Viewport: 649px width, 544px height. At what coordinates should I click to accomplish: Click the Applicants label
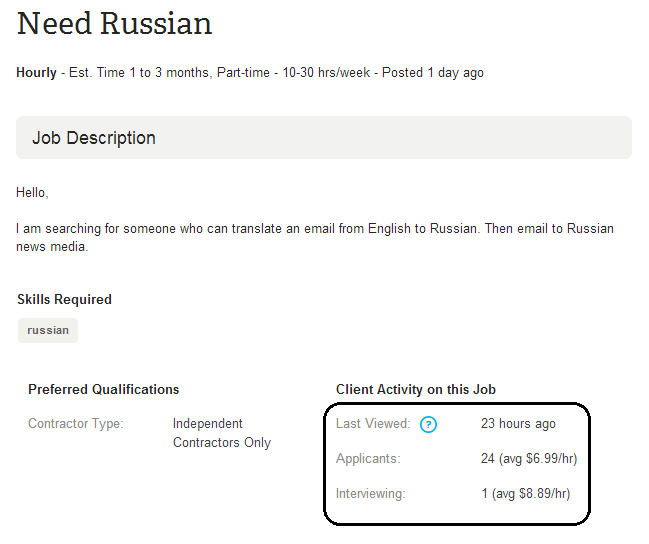coord(368,459)
